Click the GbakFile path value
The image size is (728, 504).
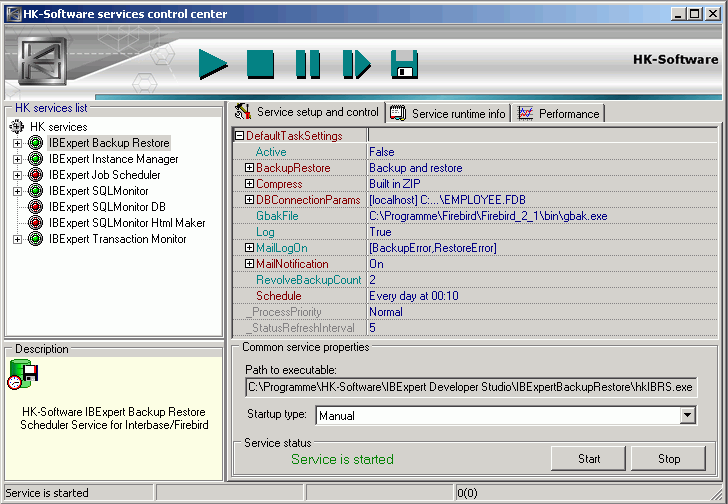coord(488,216)
